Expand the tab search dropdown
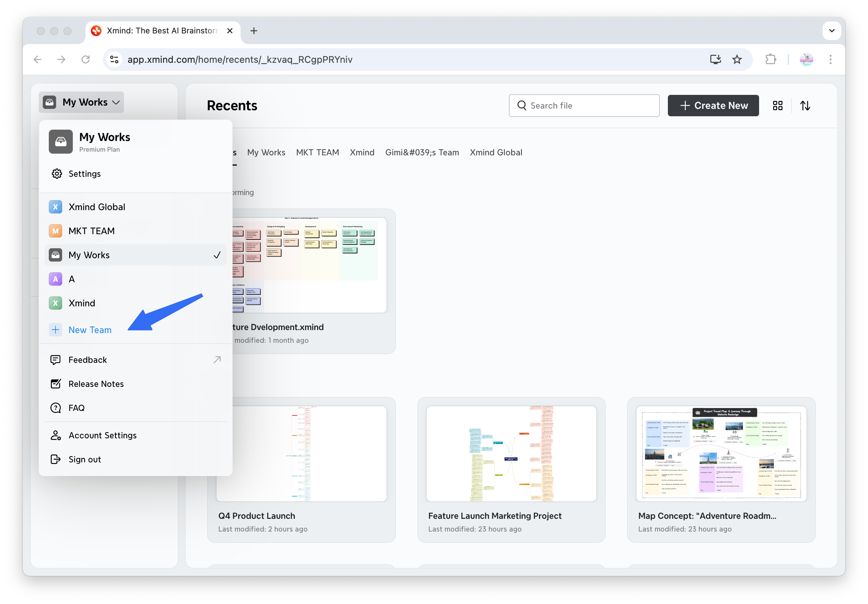 coord(832,31)
